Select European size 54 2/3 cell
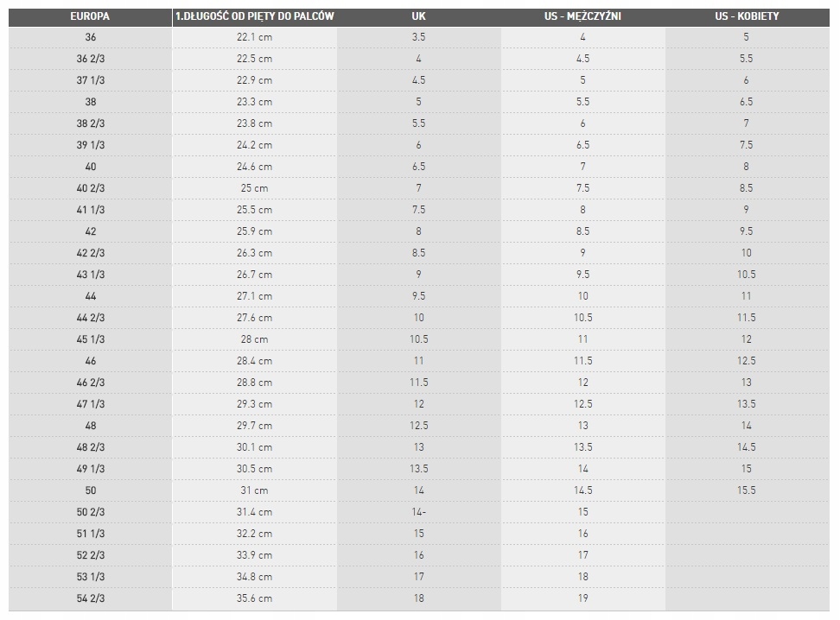 (91, 598)
